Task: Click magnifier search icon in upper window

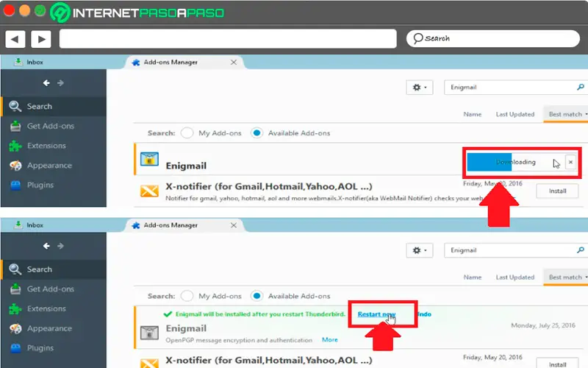Action: [x=581, y=87]
